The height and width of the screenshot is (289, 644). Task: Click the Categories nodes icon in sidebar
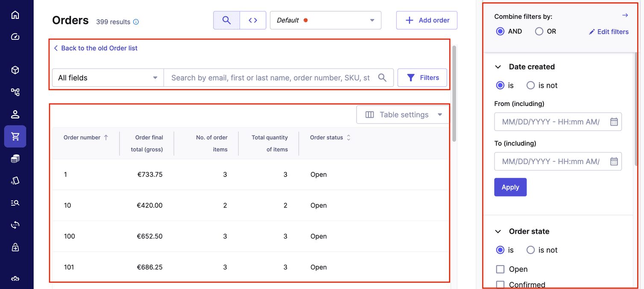coord(15,92)
